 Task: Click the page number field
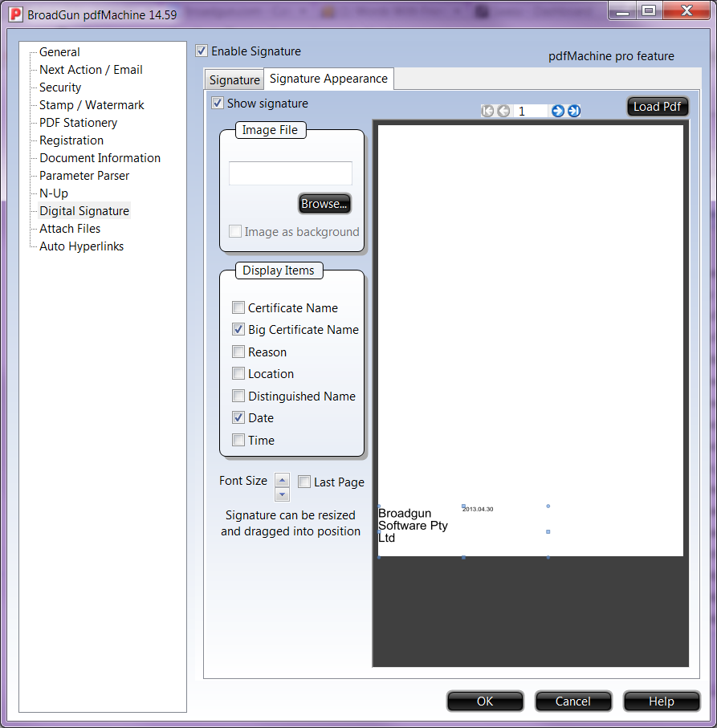click(x=531, y=112)
